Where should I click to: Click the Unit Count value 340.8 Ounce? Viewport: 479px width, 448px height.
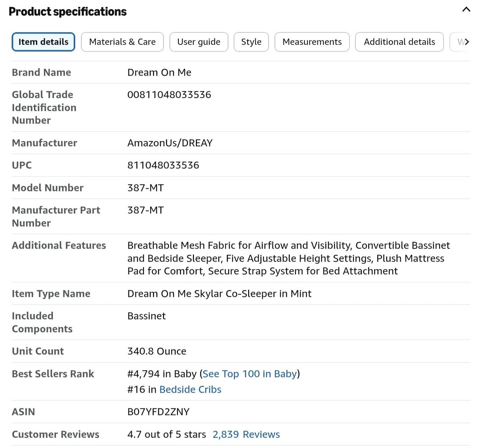coord(157,351)
